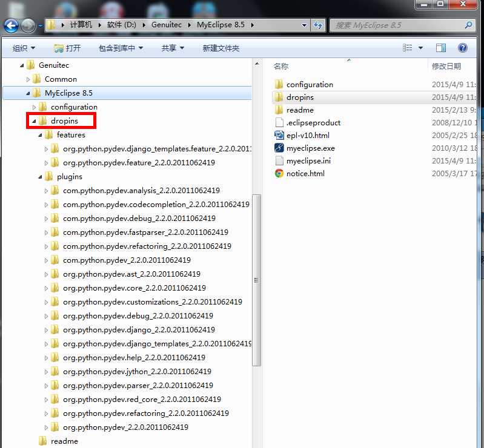Open the view options dropdown arrow
Image resolution: width=484 pixels, height=448 pixels.
click(420, 48)
